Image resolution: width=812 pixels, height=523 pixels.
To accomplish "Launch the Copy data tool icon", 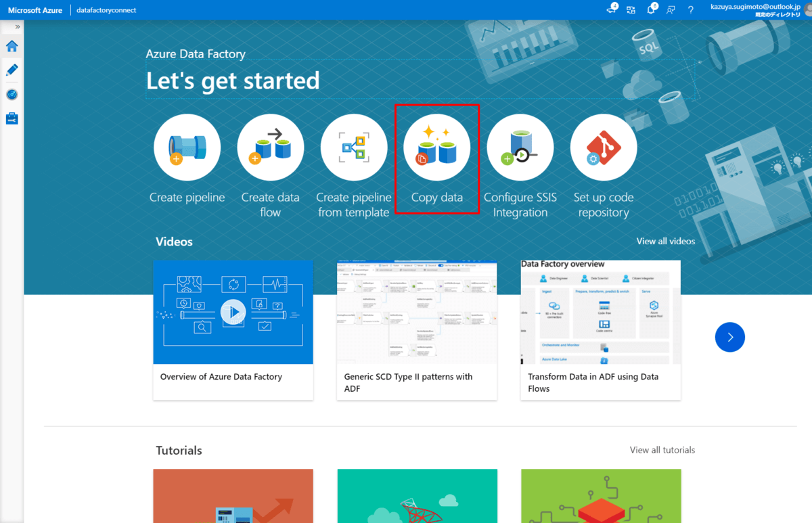I will click(x=437, y=147).
